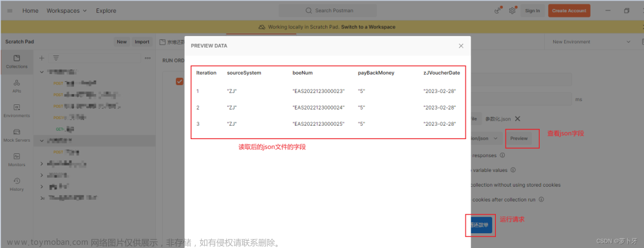Image resolution: width=644 pixels, height=248 pixels.
Task: Click the Preview button
Action: [518, 138]
